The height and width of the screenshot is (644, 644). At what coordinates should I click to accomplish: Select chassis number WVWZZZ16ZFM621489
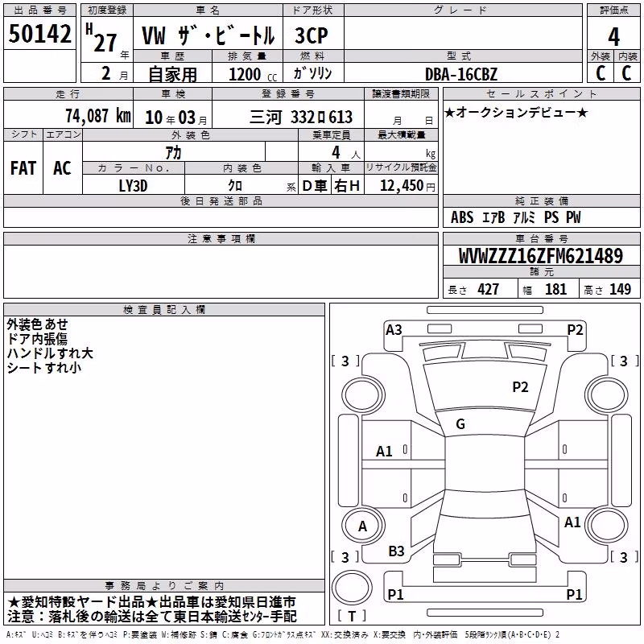(x=541, y=256)
